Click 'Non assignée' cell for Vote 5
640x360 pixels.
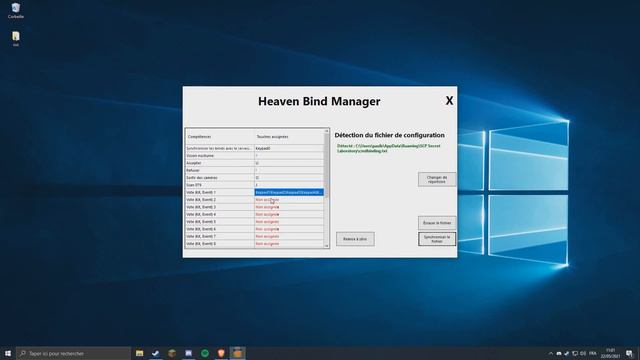pos(289,222)
